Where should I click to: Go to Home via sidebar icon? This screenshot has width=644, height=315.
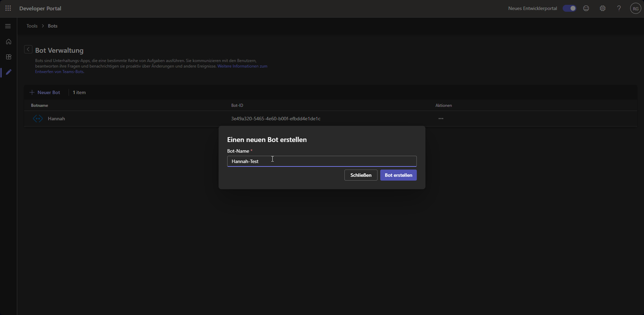(x=9, y=42)
